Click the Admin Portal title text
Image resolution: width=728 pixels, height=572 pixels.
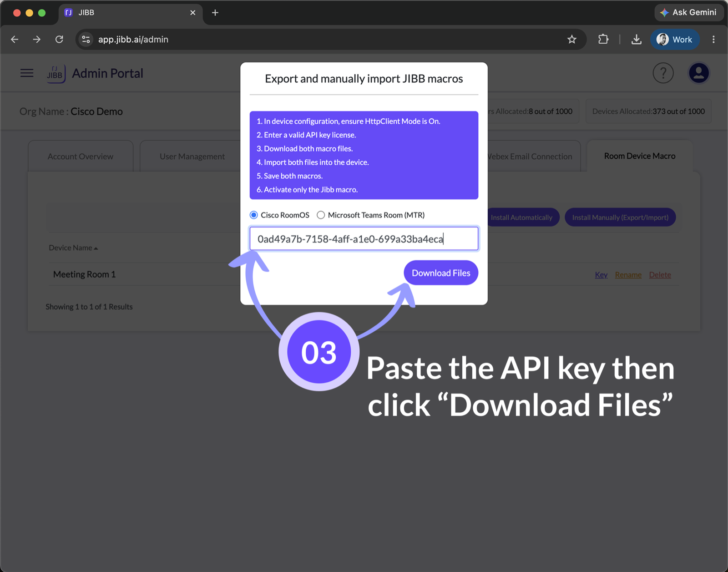click(107, 73)
